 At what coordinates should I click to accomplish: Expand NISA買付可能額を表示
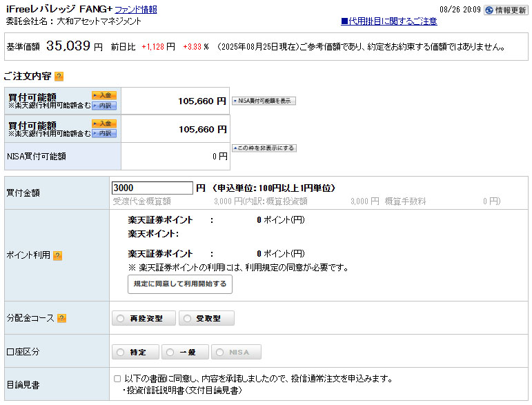coord(264,101)
